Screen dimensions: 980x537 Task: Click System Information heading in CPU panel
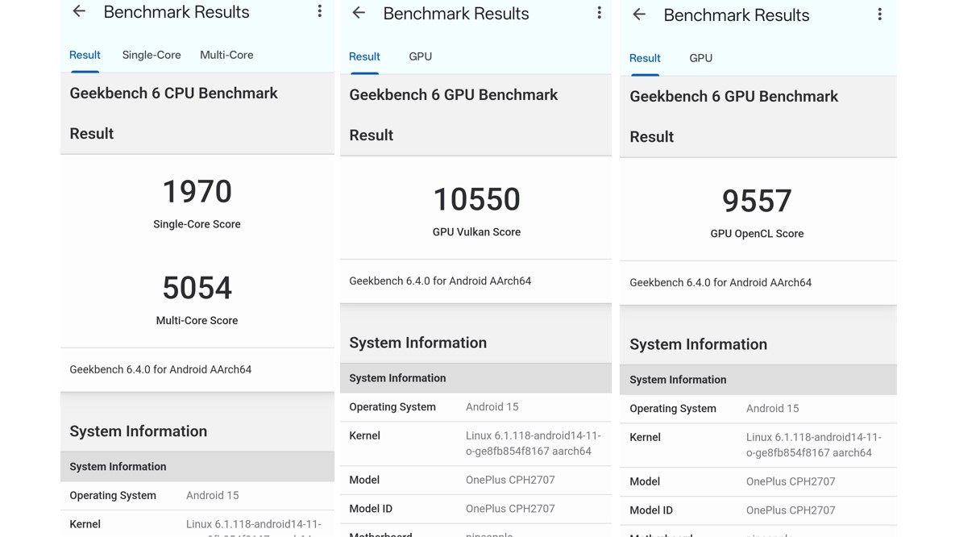[x=139, y=431]
